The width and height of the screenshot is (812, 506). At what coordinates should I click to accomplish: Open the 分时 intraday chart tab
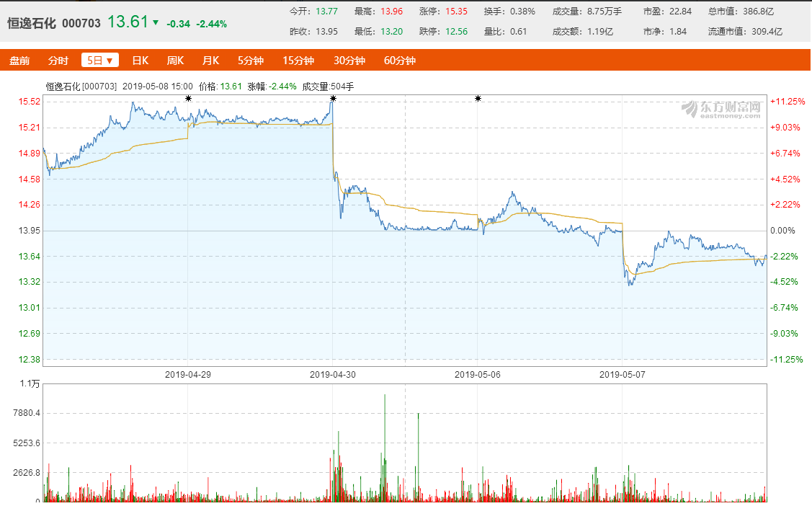[x=58, y=61]
